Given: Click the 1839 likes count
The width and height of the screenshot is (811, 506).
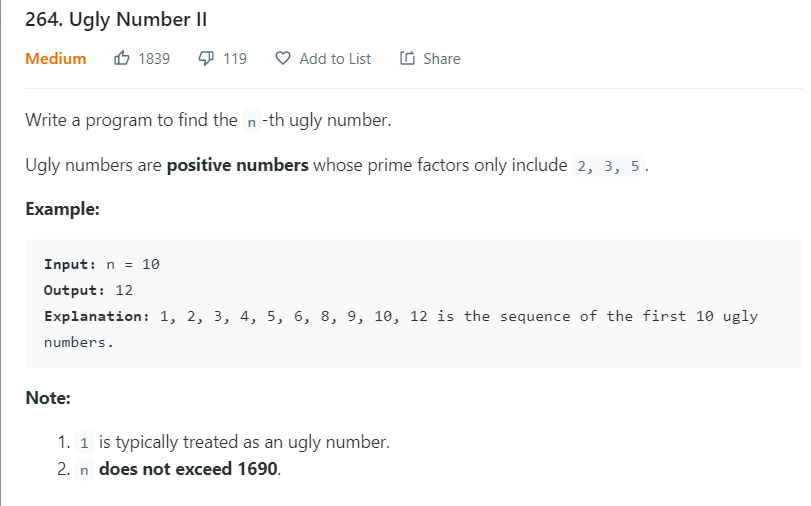Looking at the screenshot, I should 154,59.
